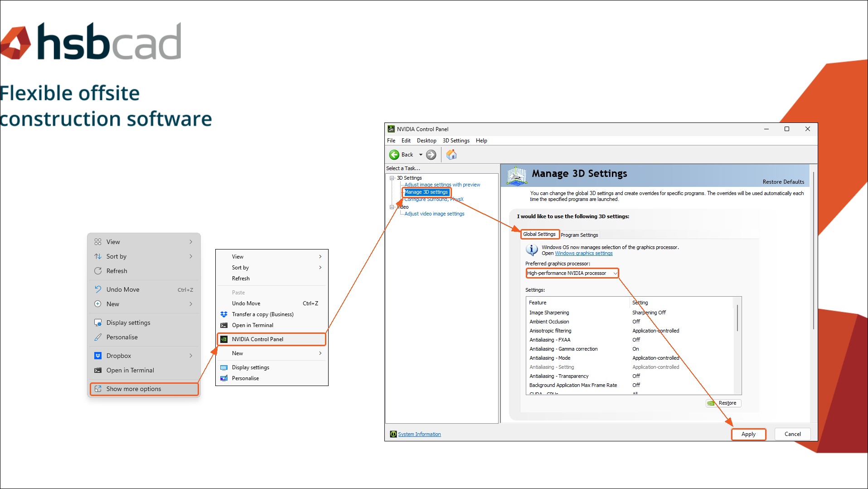
Task: Click the Apply button
Action: 748,434
